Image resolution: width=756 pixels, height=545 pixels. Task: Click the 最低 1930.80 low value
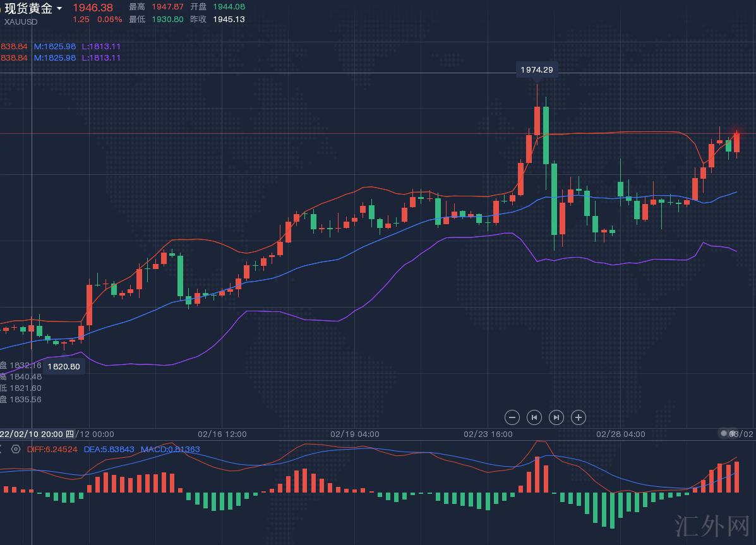167,19
